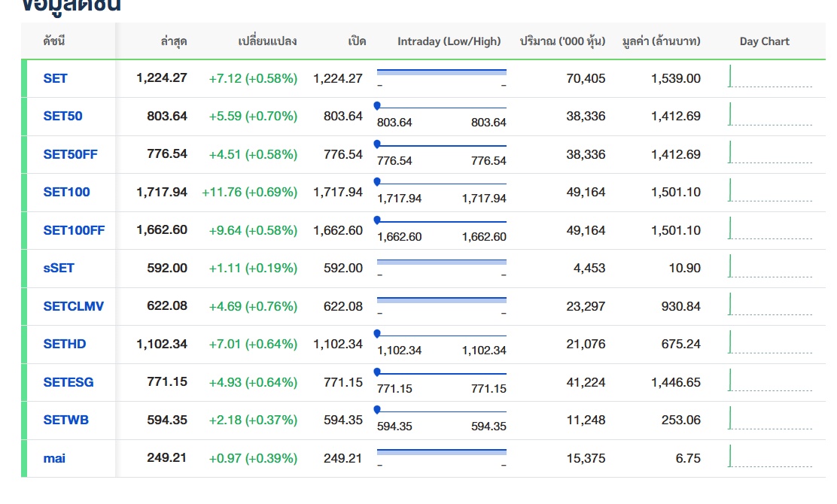
Task: Click the เปลี่ยนแปลง column header
Action: point(267,41)
